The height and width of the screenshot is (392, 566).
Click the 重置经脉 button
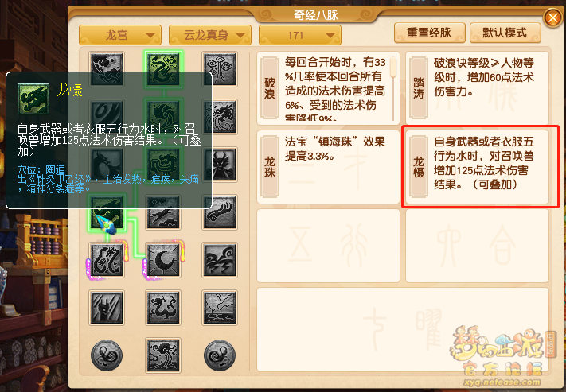(x=430, y=33)
